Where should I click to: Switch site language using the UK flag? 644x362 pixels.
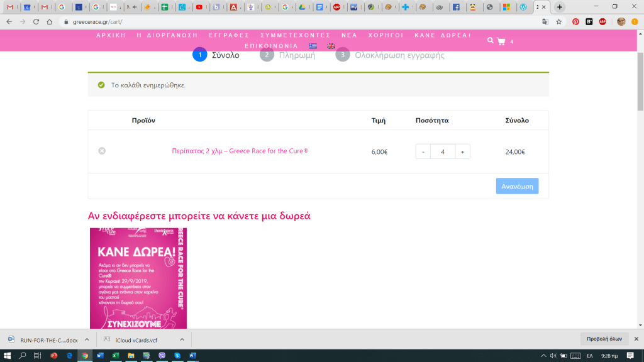tap(331, 46)
